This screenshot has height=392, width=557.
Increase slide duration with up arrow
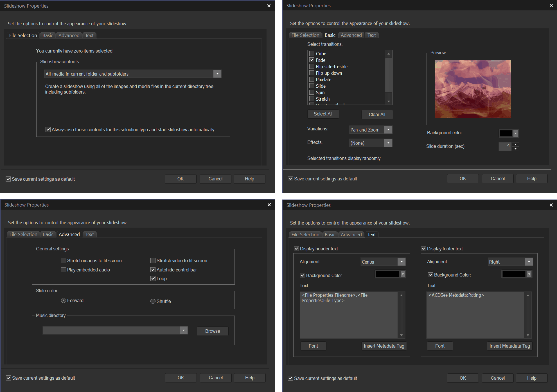coord(515,144)
